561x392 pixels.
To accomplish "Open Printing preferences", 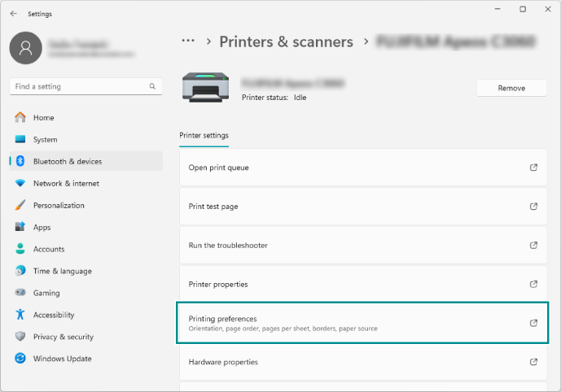I will coord(363,323).
